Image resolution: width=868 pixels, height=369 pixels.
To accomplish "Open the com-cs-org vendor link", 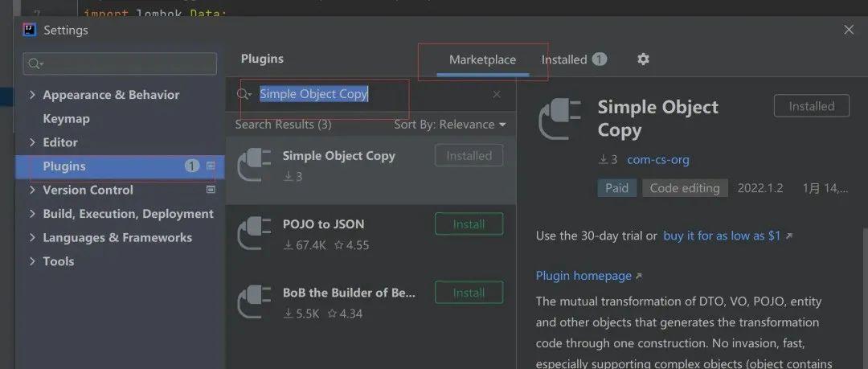I will pyautogui.click(x=658, y=159).
